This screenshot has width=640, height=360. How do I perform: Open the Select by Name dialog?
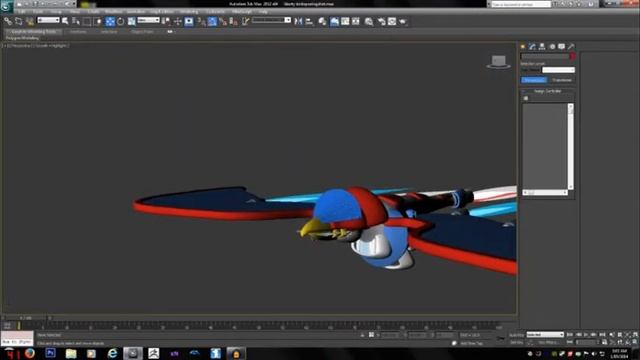(x=76, y=21)
